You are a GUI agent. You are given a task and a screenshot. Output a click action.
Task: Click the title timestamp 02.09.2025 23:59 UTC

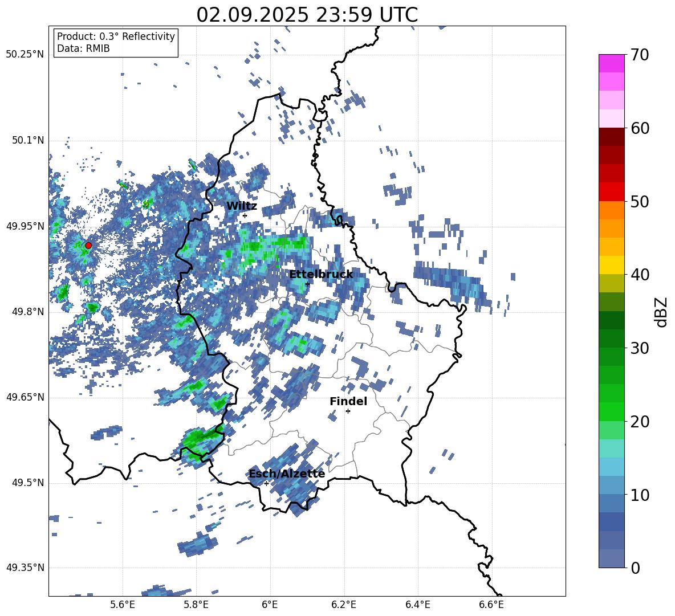pos(307,15)
